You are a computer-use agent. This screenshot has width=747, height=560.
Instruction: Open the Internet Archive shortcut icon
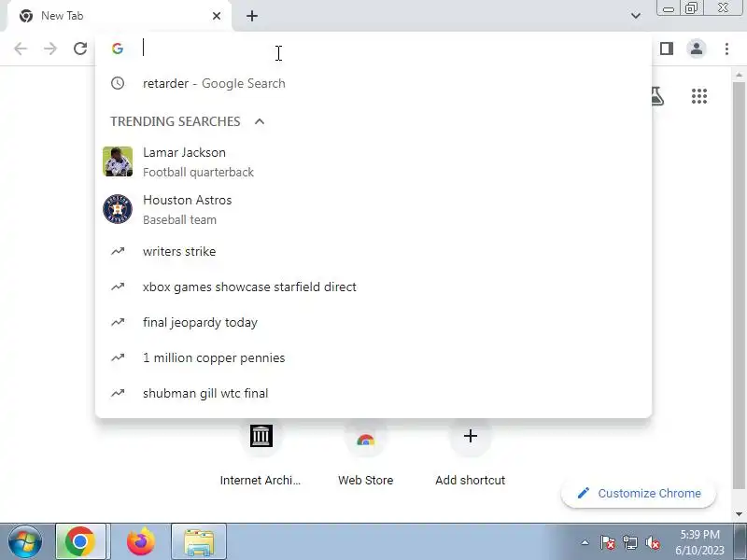pyautogui.click(x=261, y=436)
